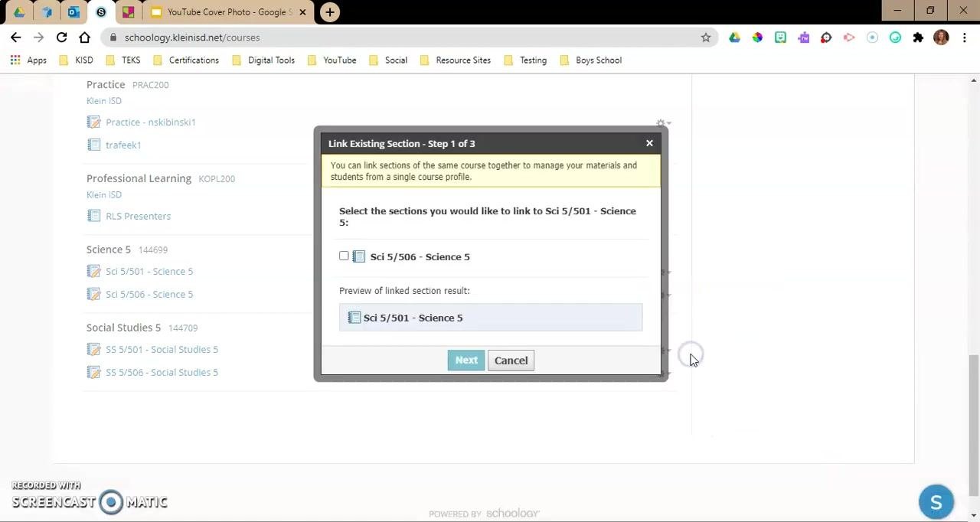
Task: Open Sci 5/506 - Science 5 course link
Action: click(149, 294)
